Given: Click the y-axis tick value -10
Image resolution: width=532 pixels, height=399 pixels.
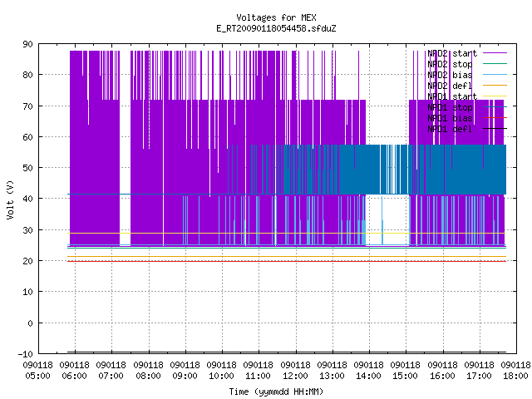Looking at the screenshot, I should [26, 354].
